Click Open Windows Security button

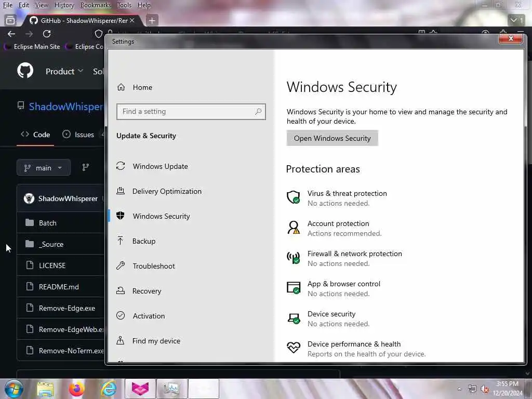(332, 138)
